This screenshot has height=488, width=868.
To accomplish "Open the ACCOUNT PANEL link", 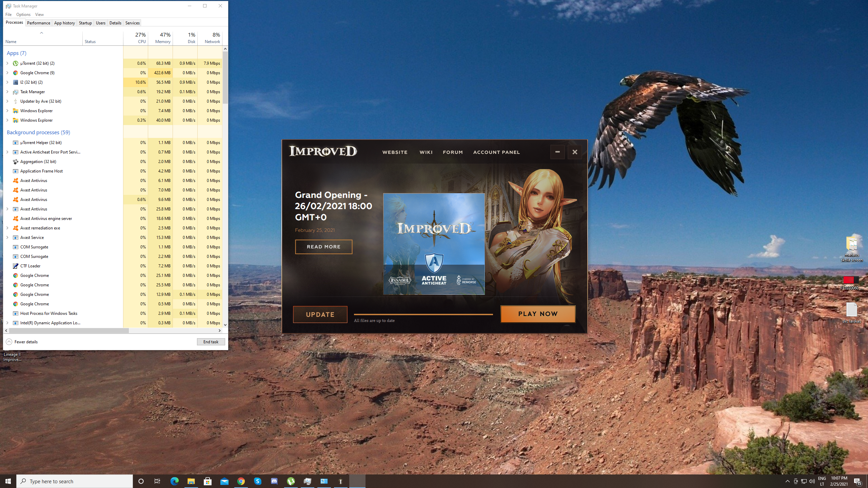I will coord(496,152).
